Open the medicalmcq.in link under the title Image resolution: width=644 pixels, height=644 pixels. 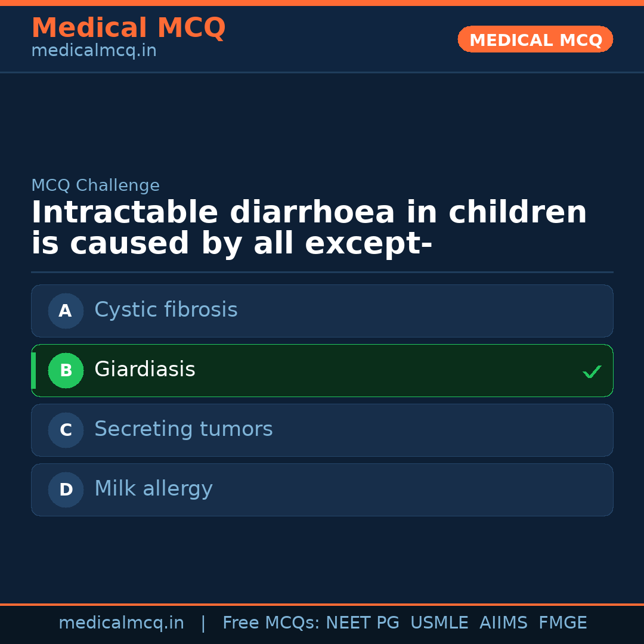pyautogui.click(x=94, y=51)
